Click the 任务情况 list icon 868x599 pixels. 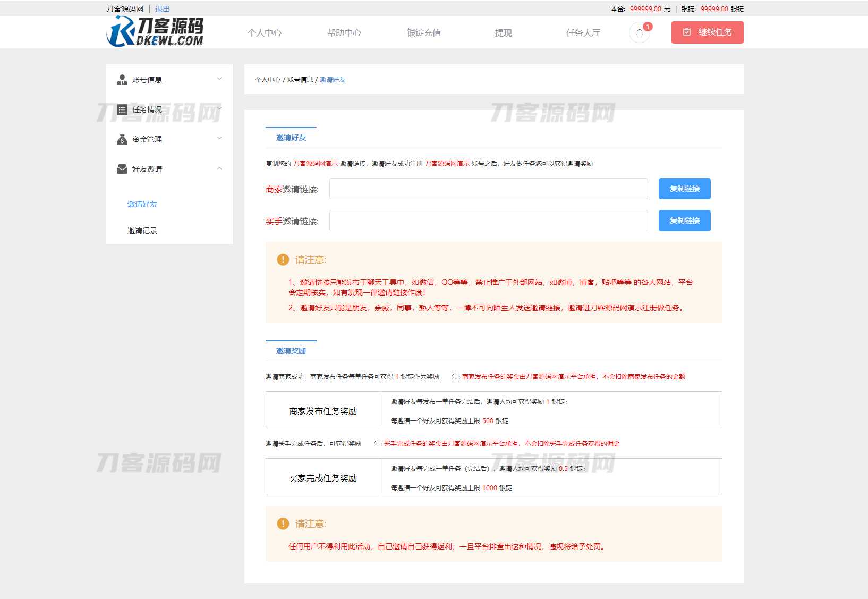coord(122,109)
